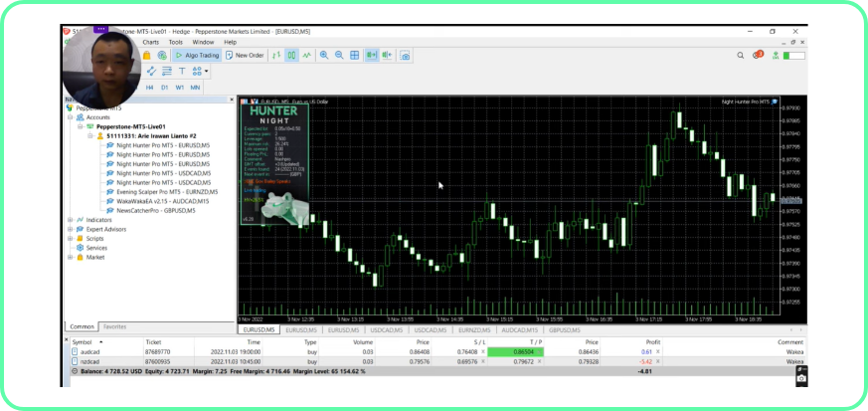Switch to line chart icon
The width and height of the screenshot is (868, 411).
coord(307,56)
